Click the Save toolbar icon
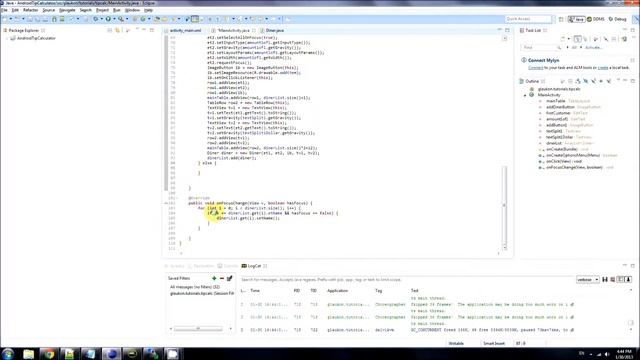The image size is (640, 360). (30, 19)
